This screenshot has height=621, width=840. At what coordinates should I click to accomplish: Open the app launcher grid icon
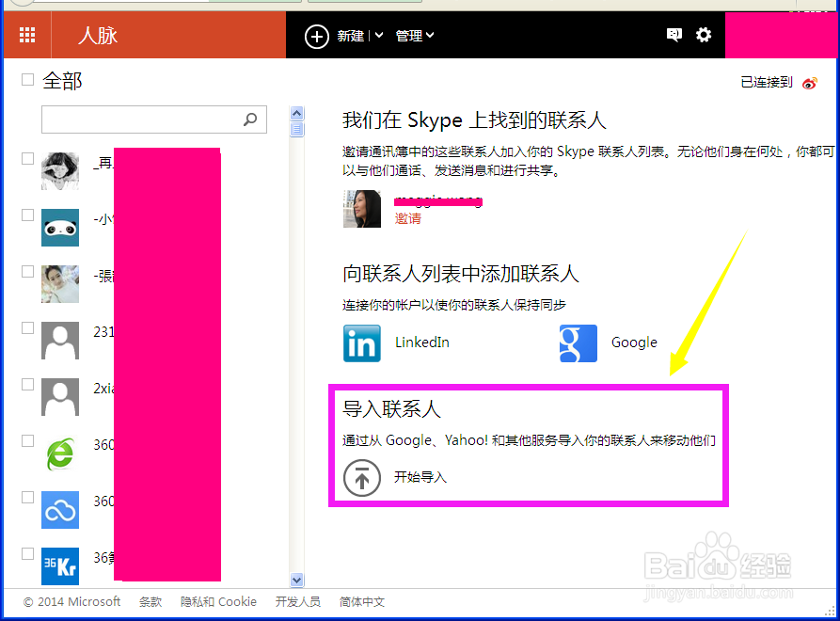(26, 35)
